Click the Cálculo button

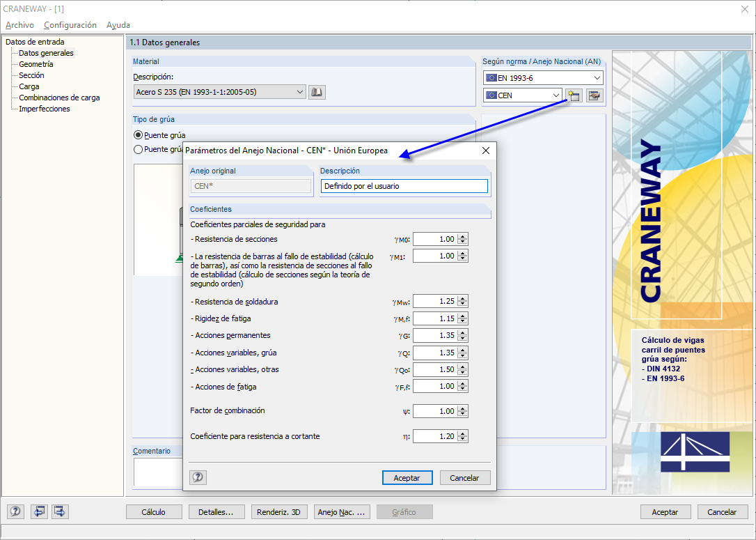tap(154, 512)
